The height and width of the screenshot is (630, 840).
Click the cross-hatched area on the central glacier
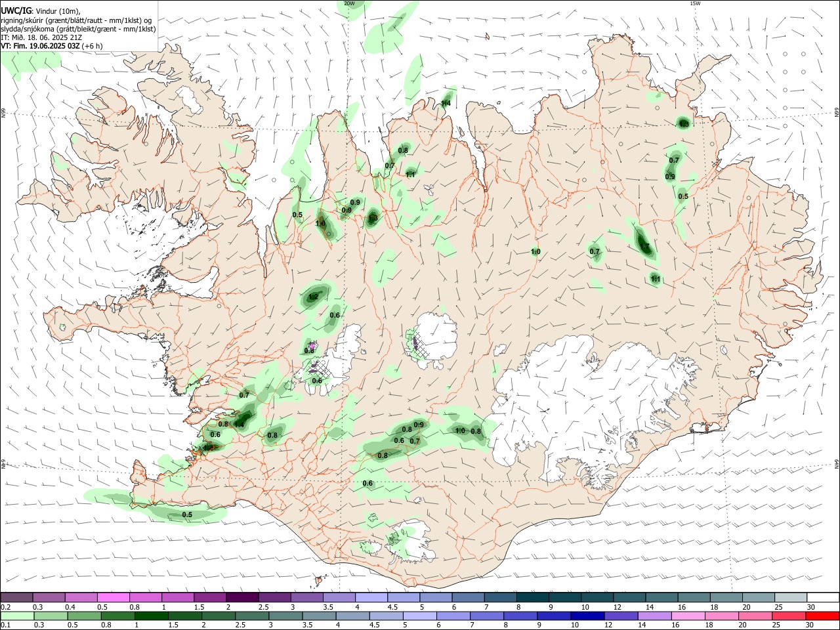point(421,346)
